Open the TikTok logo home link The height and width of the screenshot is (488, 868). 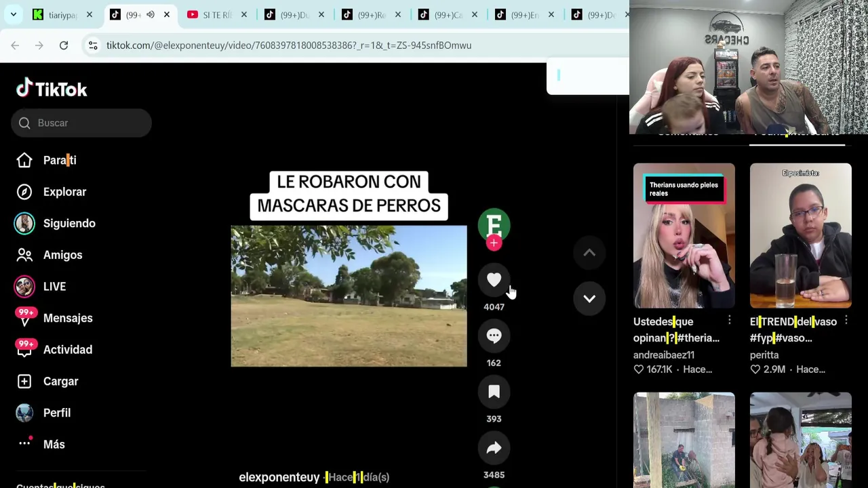coord(52,89)
